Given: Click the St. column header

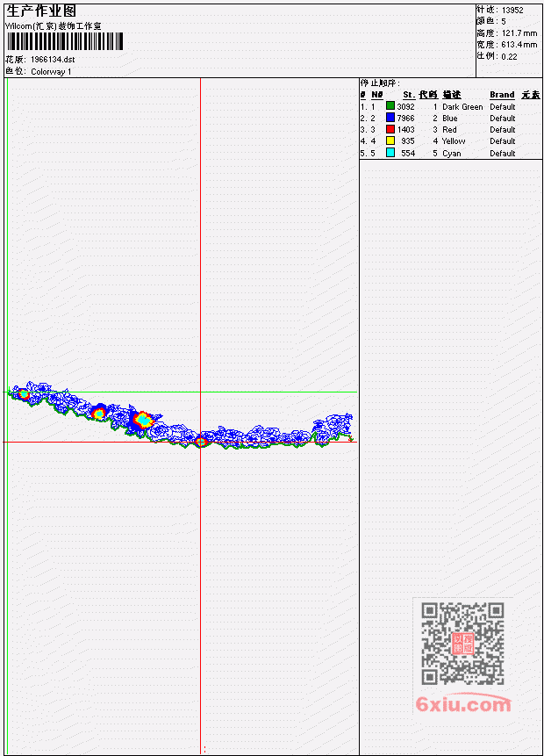Looking at the screenshot, I should click(409, 95).
